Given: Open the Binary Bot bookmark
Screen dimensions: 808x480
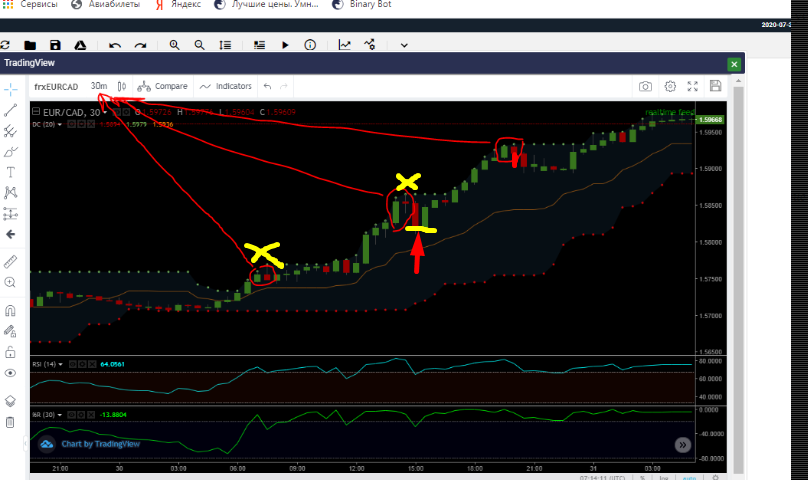Looking at the screenshot, I should tap(362, 4).
